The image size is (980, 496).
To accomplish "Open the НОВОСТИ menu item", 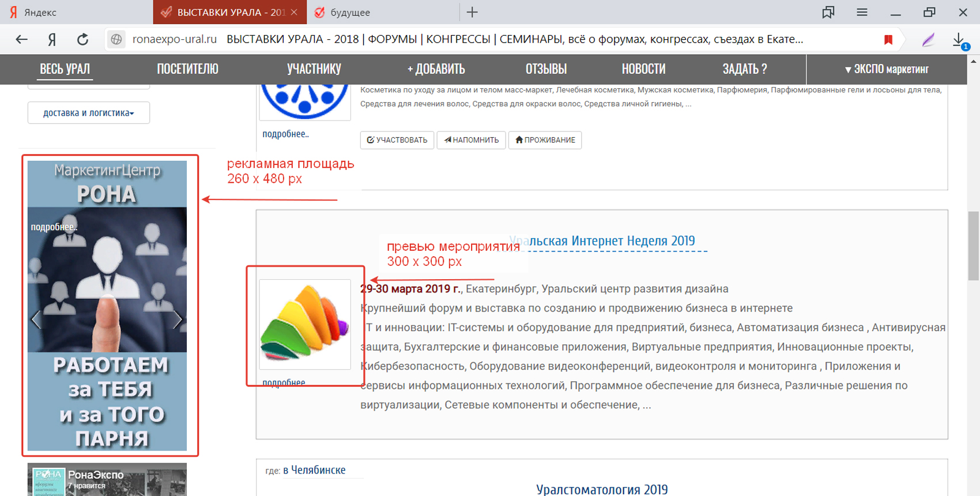I will point(643,69).
